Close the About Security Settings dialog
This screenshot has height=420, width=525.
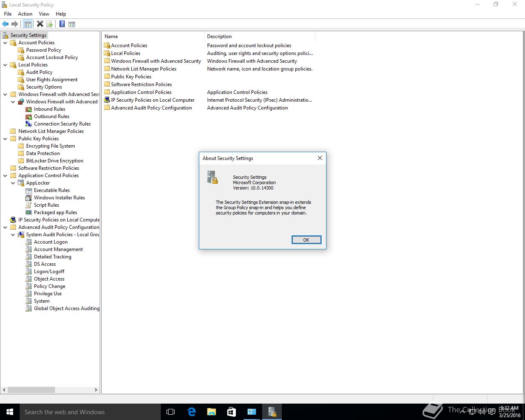320,158
